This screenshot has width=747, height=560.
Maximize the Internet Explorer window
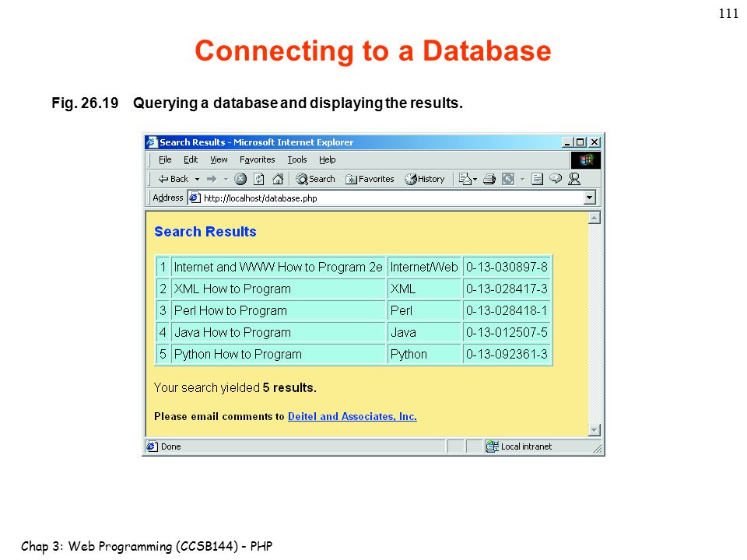point(580,142)
